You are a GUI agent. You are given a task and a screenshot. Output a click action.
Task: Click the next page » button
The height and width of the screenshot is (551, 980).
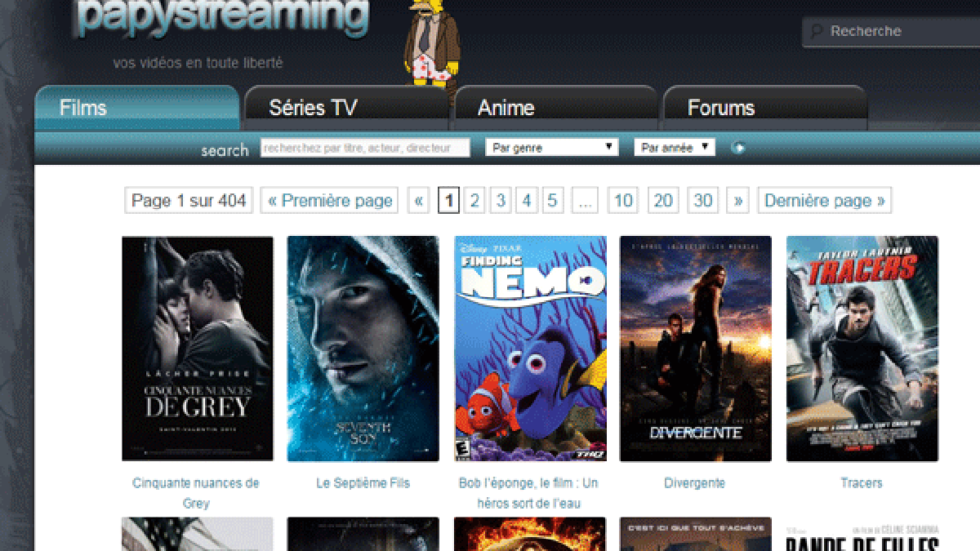(x=738, y=200)
